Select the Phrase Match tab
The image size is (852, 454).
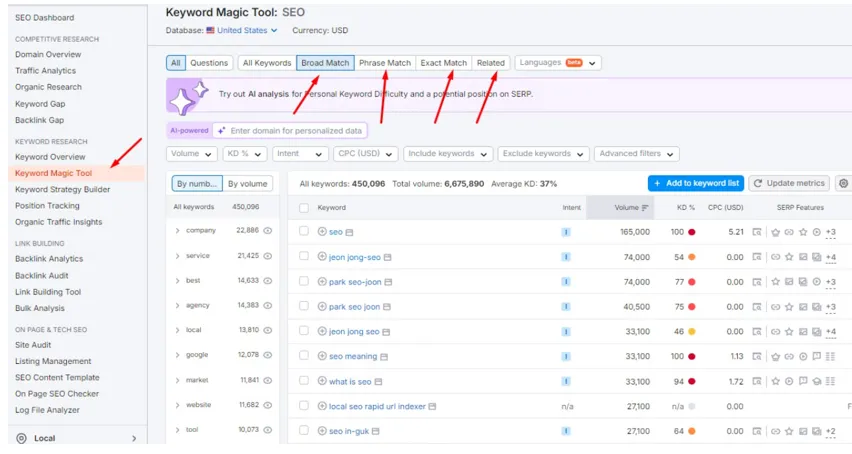tap(385, 63)
